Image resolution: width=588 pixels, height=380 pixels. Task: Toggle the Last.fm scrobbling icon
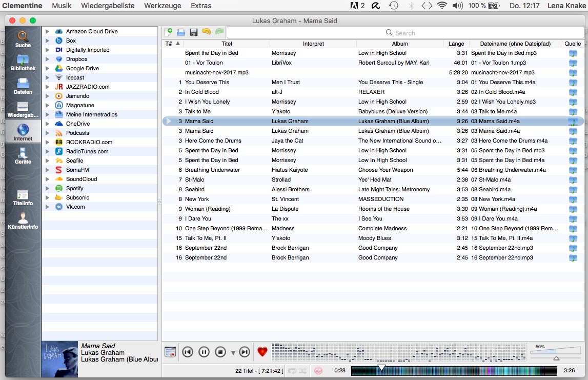318,370
